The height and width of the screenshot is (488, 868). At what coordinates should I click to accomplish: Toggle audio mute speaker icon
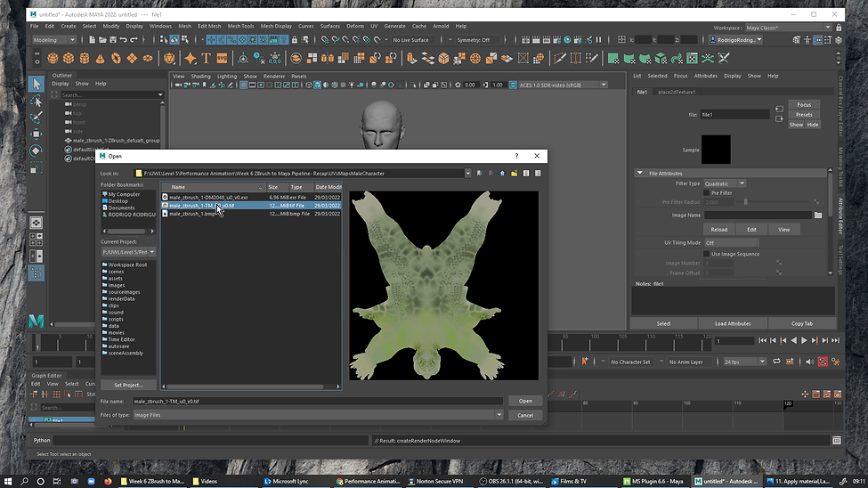point(810,362)
